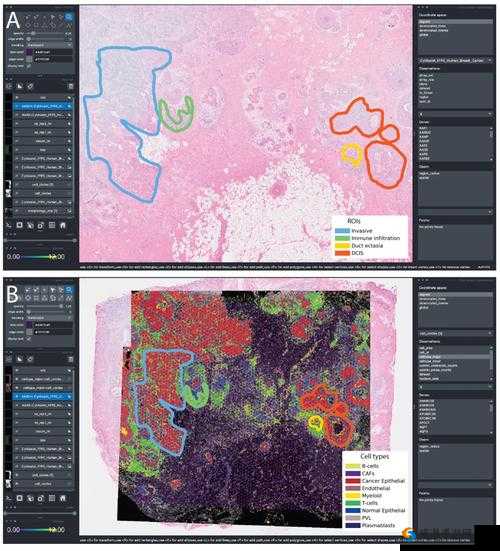Toggle display text checkbox in panel A
Screen dimensions: 500x551
[x=29, y=66]
